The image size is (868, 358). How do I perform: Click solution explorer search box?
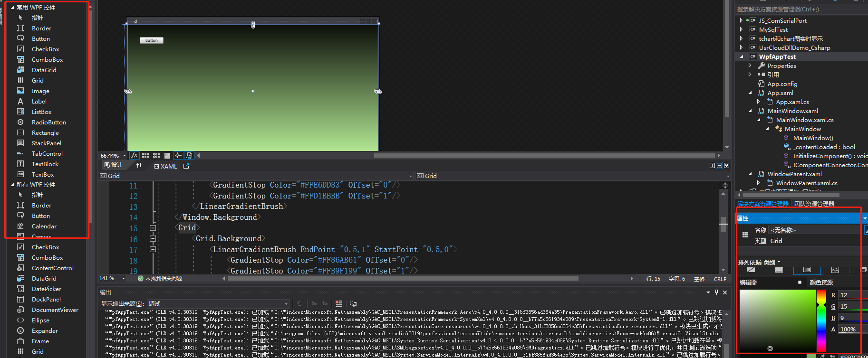pos(800,9)
